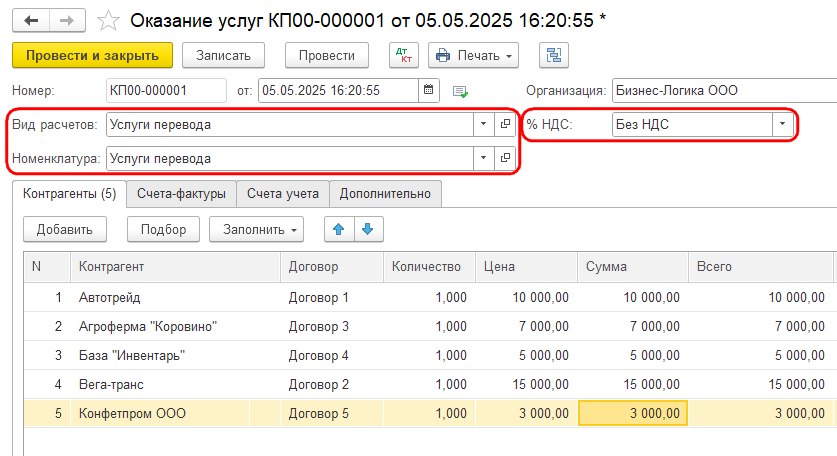This screenshot has height=456, width=837.
Task: Expand the % НДС dropdown list
Action: point(783,124)
